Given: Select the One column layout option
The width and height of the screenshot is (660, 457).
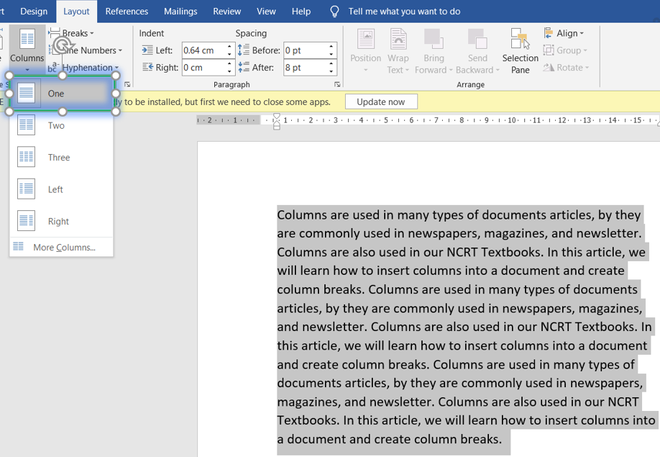Looking at the screenshot, I should [56, 93].
